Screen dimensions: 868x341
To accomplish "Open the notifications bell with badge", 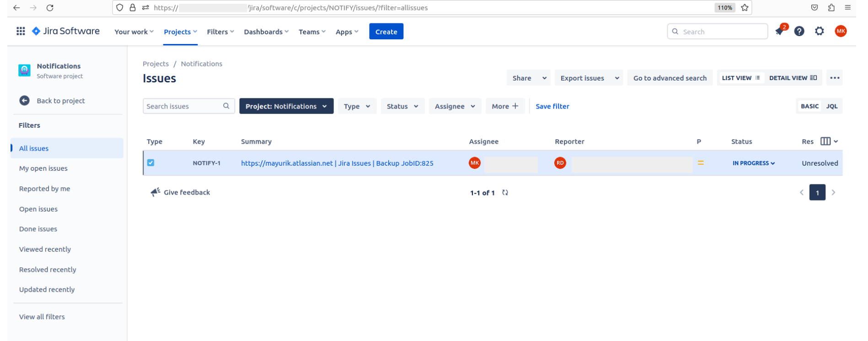I will tap(780, 31).
